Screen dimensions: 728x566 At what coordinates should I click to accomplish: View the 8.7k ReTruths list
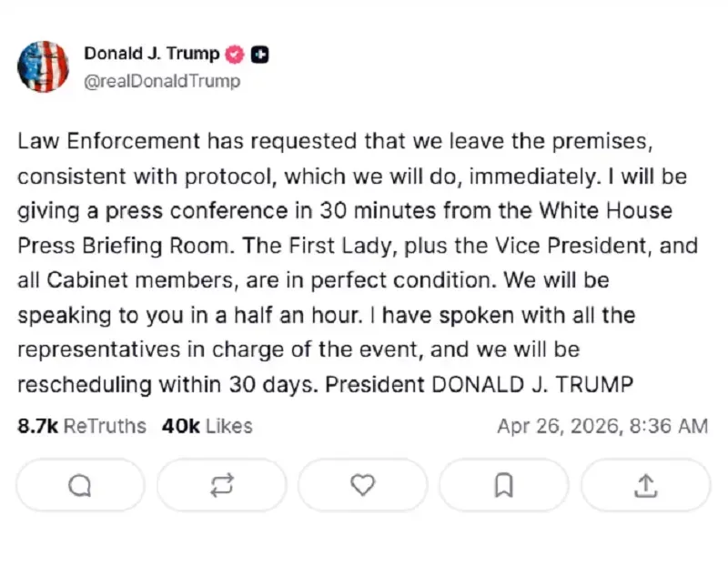(82, 426)
